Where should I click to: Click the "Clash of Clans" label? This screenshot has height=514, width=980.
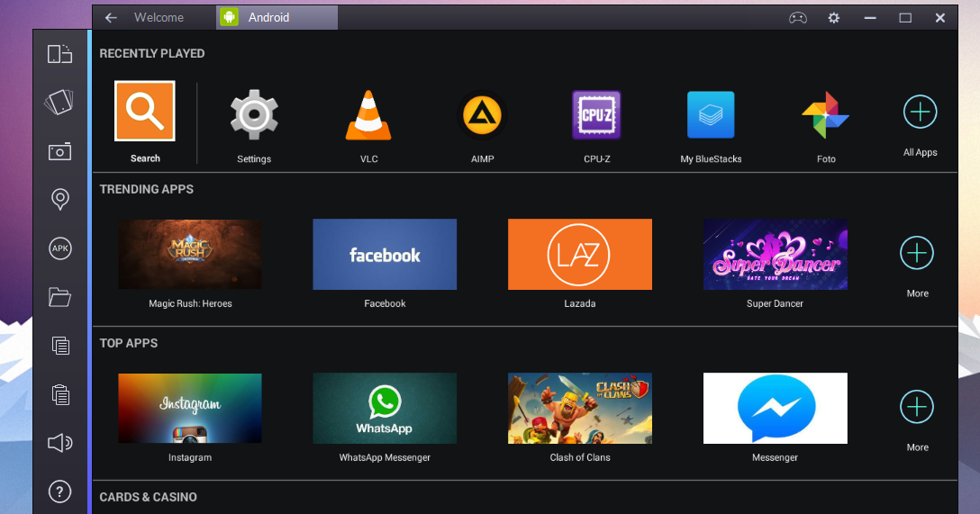click(x=580, y=458)
